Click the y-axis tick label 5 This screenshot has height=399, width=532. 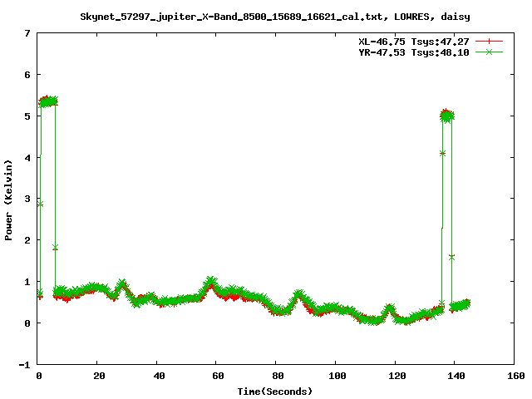27,116
